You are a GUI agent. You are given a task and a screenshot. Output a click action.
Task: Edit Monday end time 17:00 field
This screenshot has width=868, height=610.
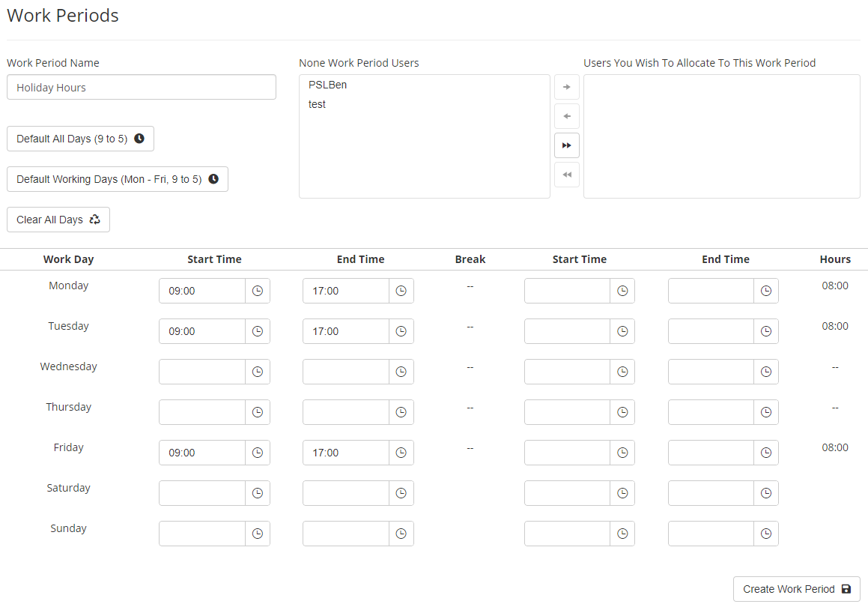click(x=346, y=291)
